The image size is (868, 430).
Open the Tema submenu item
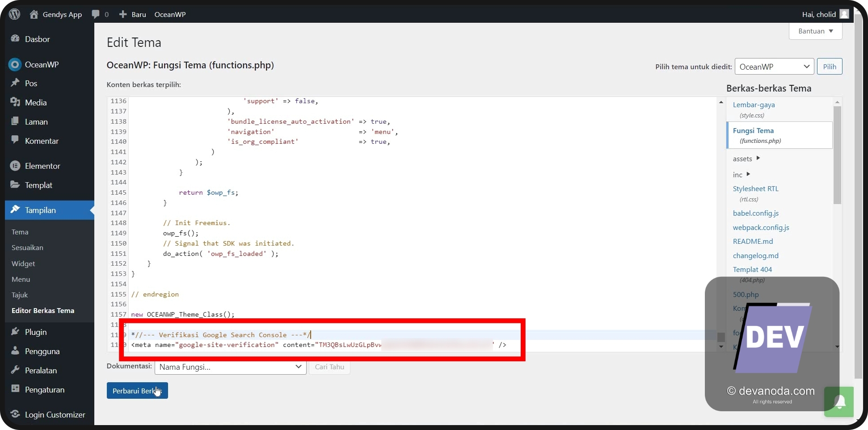pyautogui.click(x=20, y=232)
